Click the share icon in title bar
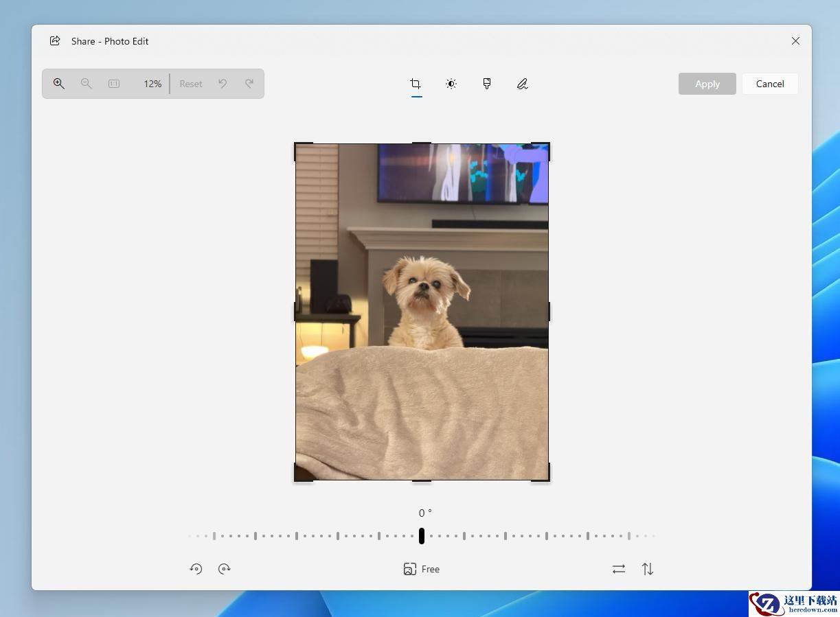 [x=55, y=41]
